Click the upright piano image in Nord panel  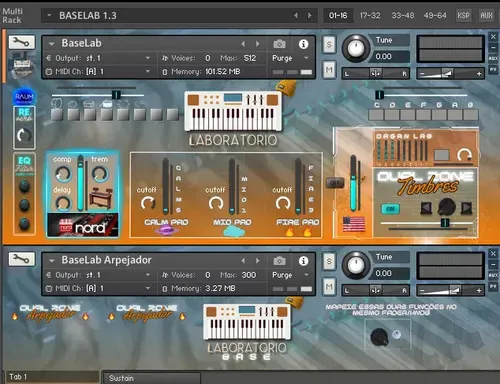tap(101, 199)
